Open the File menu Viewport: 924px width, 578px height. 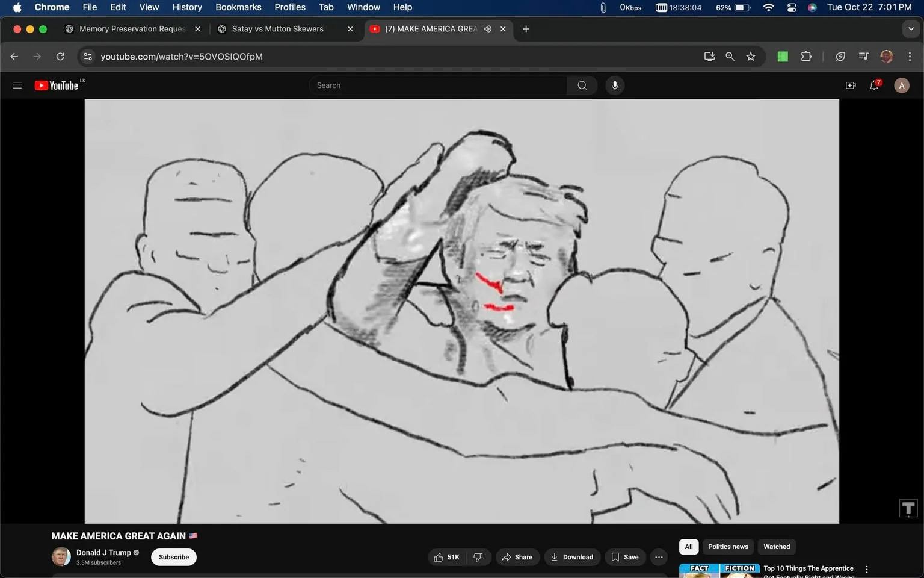click(x=90, y=7)
